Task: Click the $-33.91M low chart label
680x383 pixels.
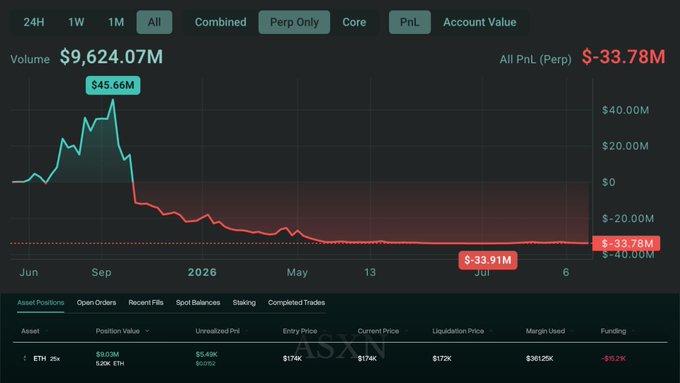Action: tap(488, 260)
